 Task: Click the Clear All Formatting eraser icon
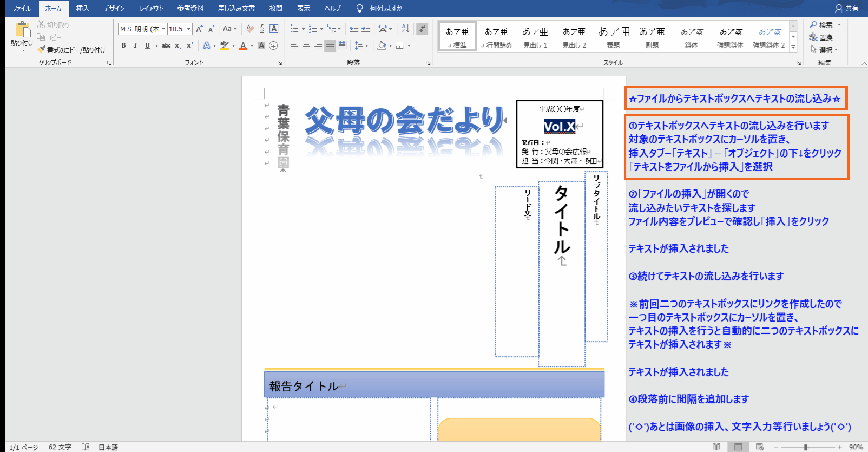pyautogui.click(x=250, y=29)
